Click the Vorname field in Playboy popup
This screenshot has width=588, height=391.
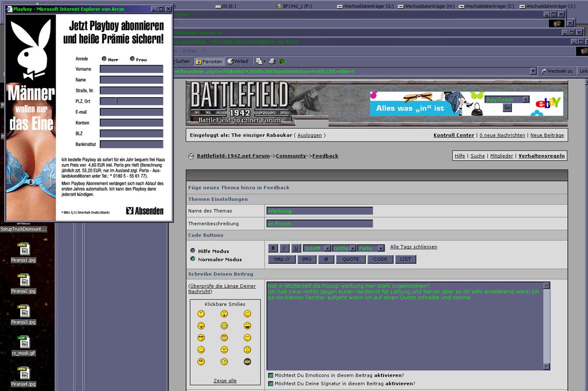131,69
